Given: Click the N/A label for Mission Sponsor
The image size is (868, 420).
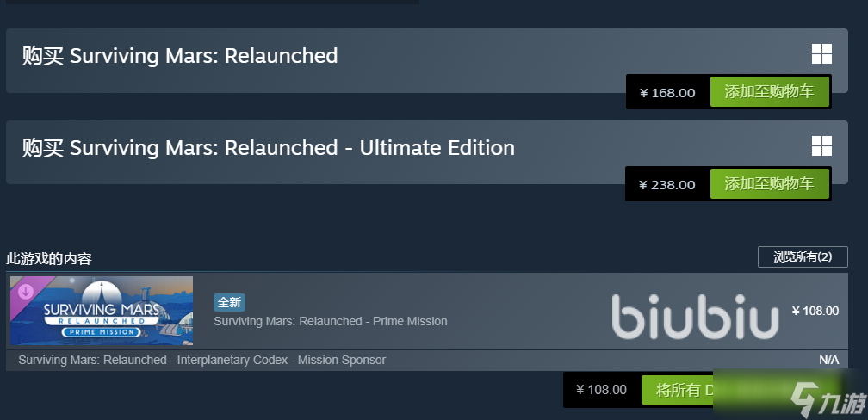Looking at the screenshot, I should (x=828, y=360).
